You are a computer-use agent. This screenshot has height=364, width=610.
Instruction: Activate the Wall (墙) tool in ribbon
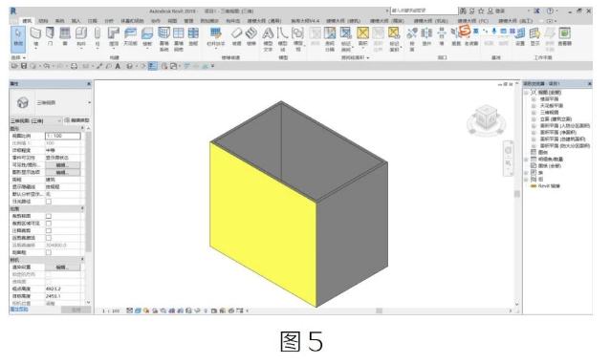pos(35,37)
